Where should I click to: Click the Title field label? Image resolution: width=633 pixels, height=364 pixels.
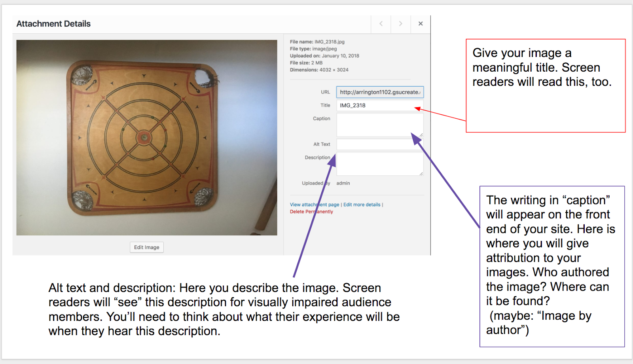tap(325, 105)
